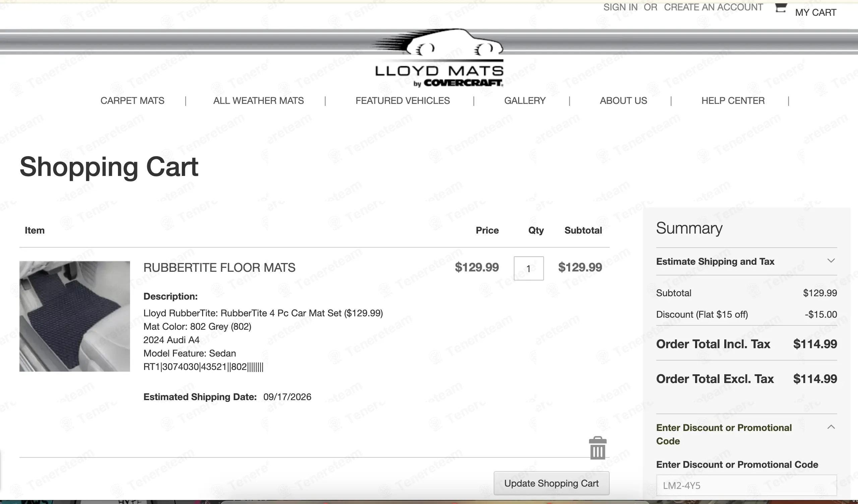The image size is (858, 504).
Task: Expand Estimate Shipping and Tax section
Action: click(x=746, y=261)
